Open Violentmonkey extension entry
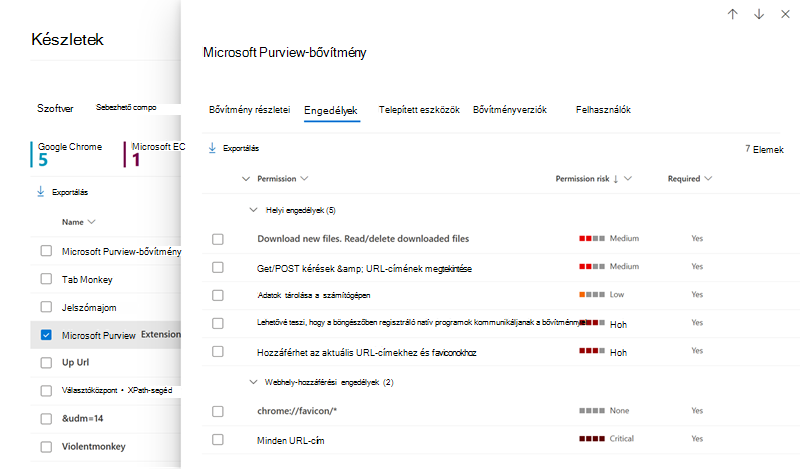 click(x=93, y=447)
